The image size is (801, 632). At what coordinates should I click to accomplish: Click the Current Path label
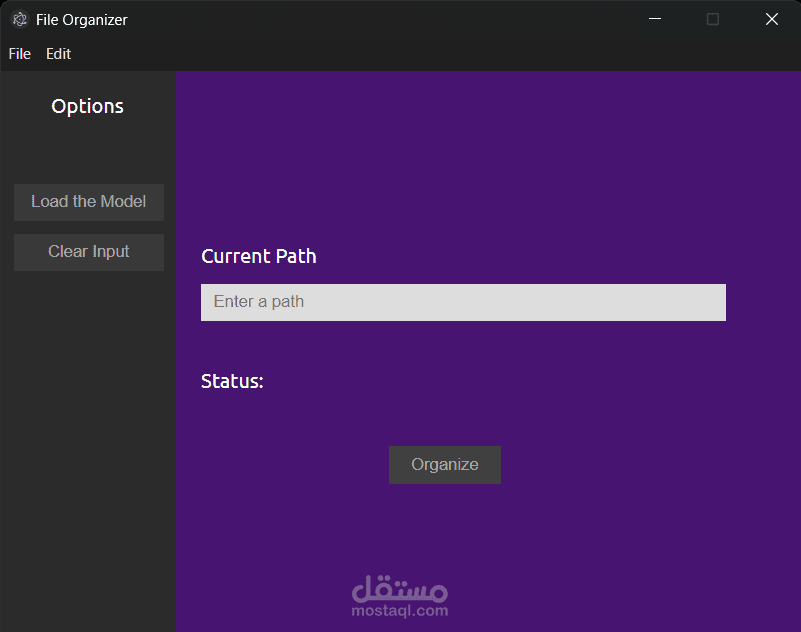[x=259, y=256]
